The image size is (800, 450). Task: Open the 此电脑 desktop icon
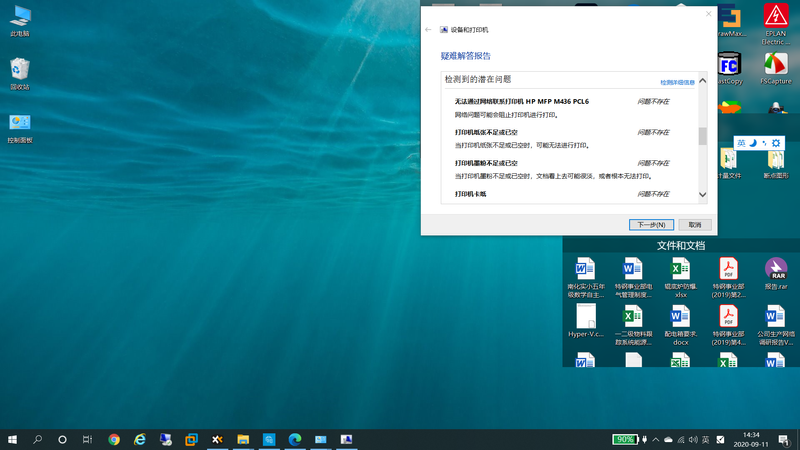[x=20, y=18]
